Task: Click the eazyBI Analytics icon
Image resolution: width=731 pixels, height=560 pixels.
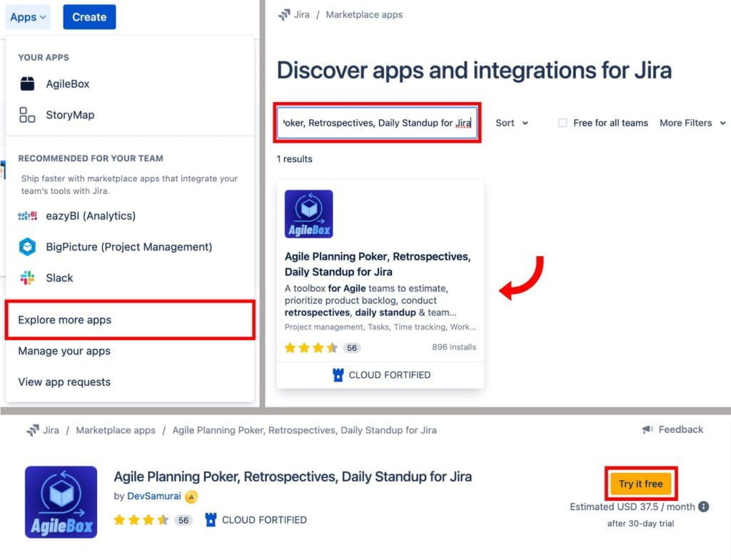Action: (27, 215)
